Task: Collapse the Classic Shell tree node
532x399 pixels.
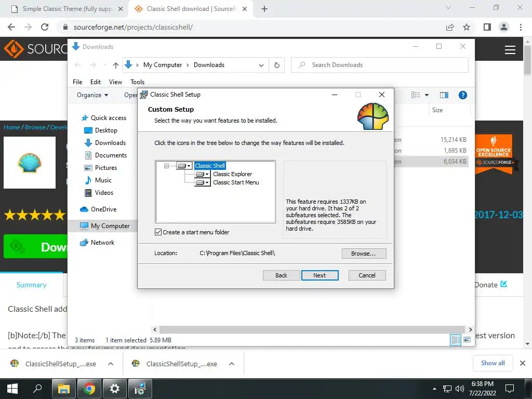Action: [x=166, y=166]
